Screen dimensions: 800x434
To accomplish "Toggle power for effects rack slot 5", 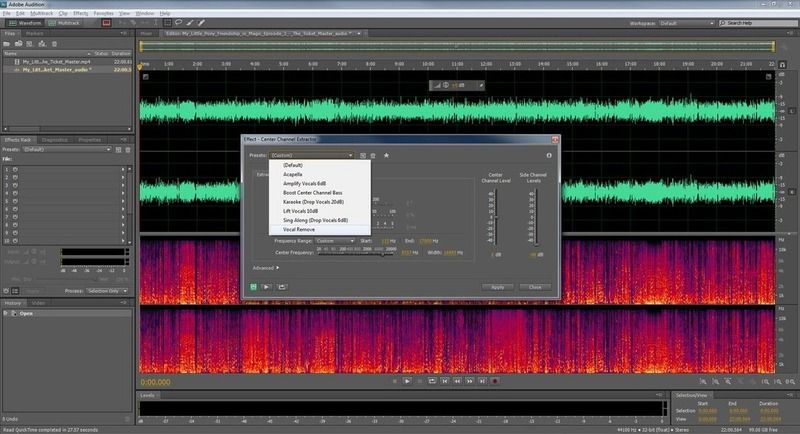I will tap(15, 201).
